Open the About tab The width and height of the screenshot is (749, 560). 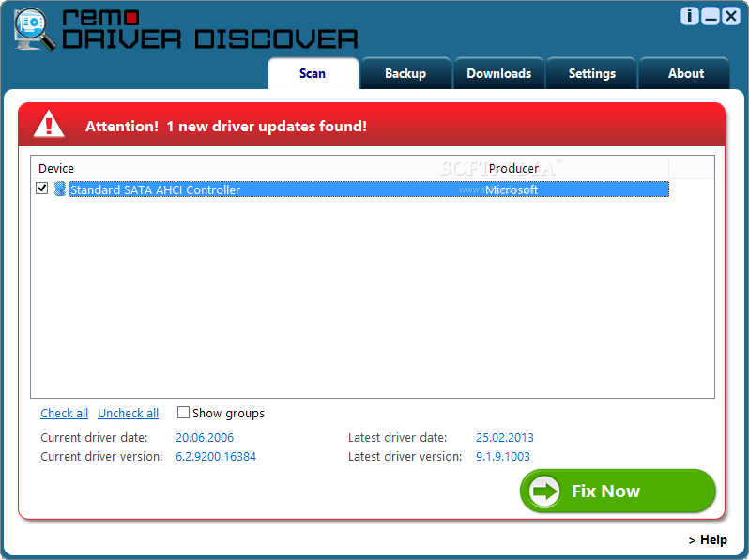click(685, 73)
